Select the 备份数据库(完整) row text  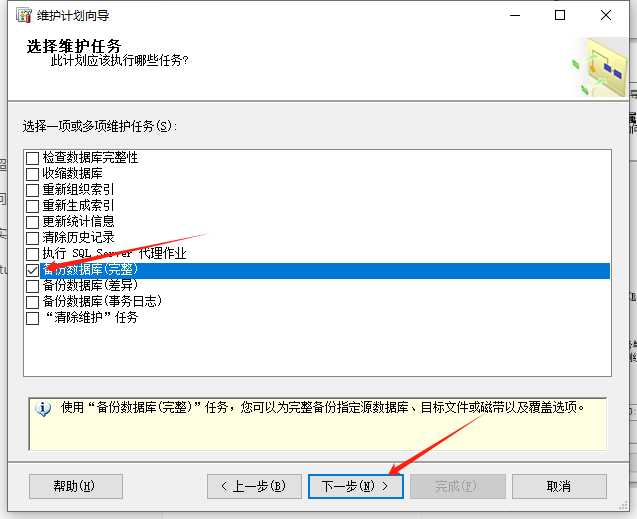pos(90,270)
